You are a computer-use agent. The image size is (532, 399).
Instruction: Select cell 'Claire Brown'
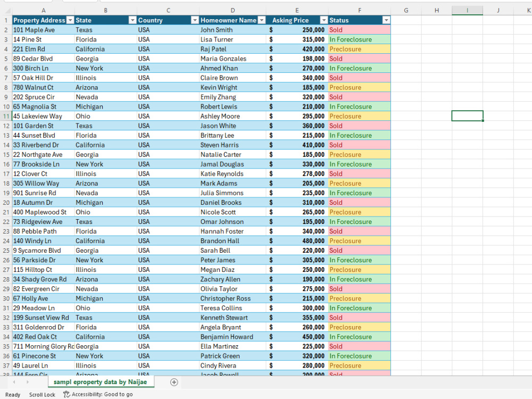232,78
